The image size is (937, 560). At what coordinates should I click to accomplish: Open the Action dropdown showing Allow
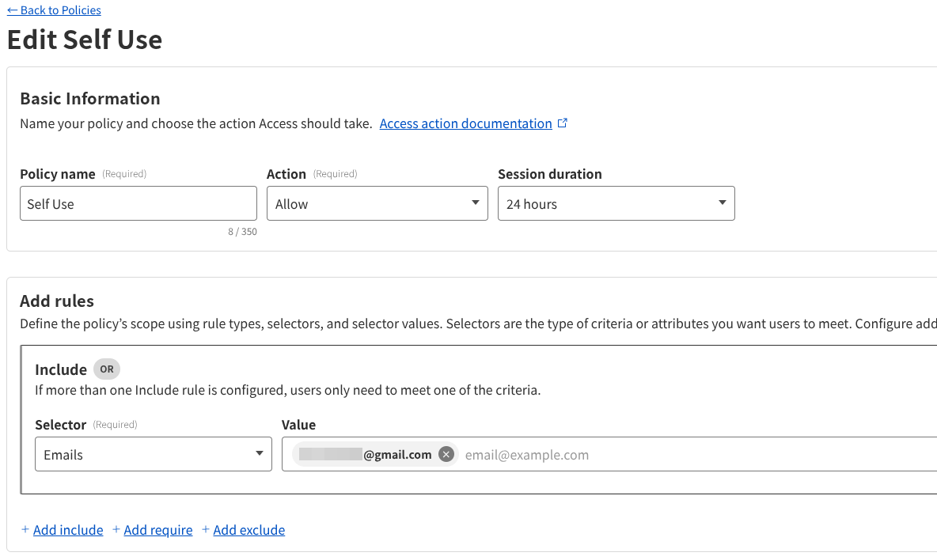click(377, 203)
